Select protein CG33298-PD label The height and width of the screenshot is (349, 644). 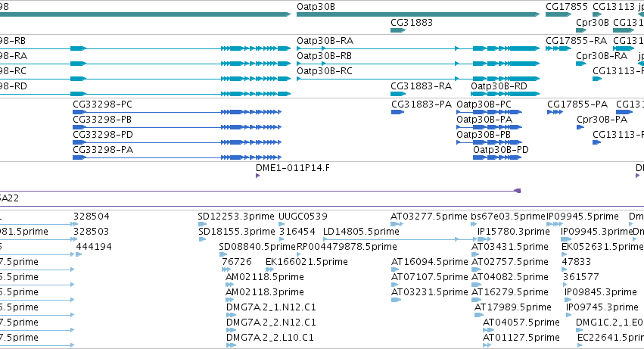[x=103, y=135]
